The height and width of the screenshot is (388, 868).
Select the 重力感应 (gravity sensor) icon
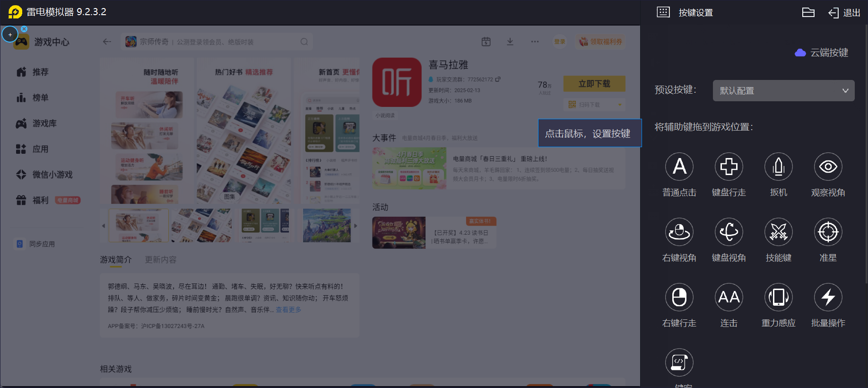click(778, 297)
